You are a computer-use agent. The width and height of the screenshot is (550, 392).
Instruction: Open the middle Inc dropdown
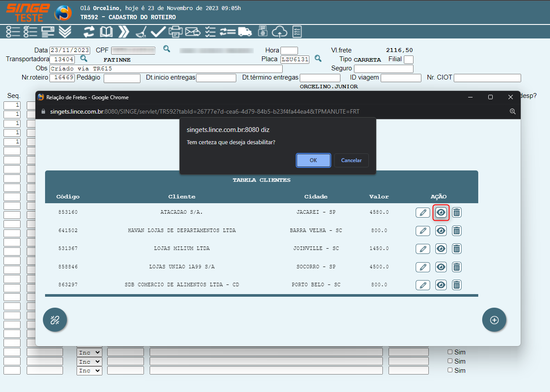(89, 361)
